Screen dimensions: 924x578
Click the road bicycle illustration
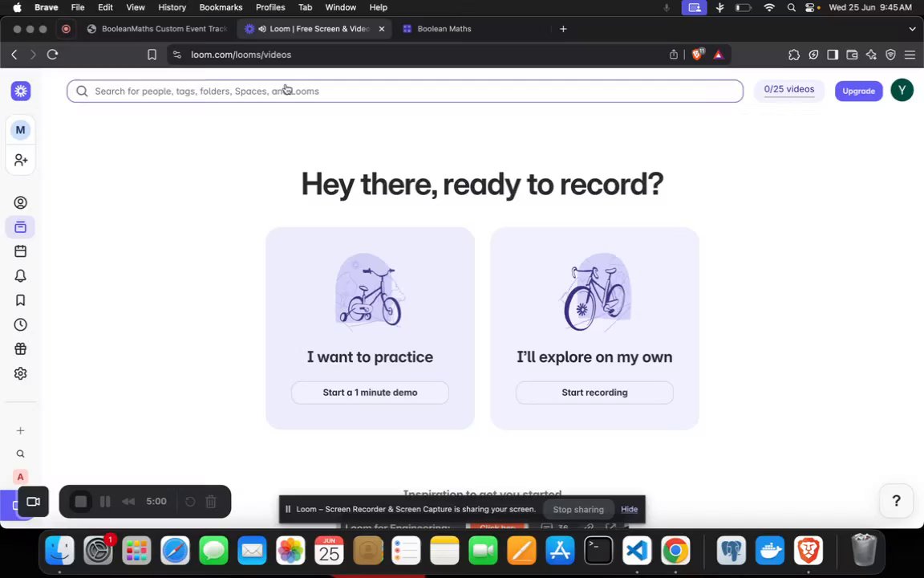click(x=594, y=291)
